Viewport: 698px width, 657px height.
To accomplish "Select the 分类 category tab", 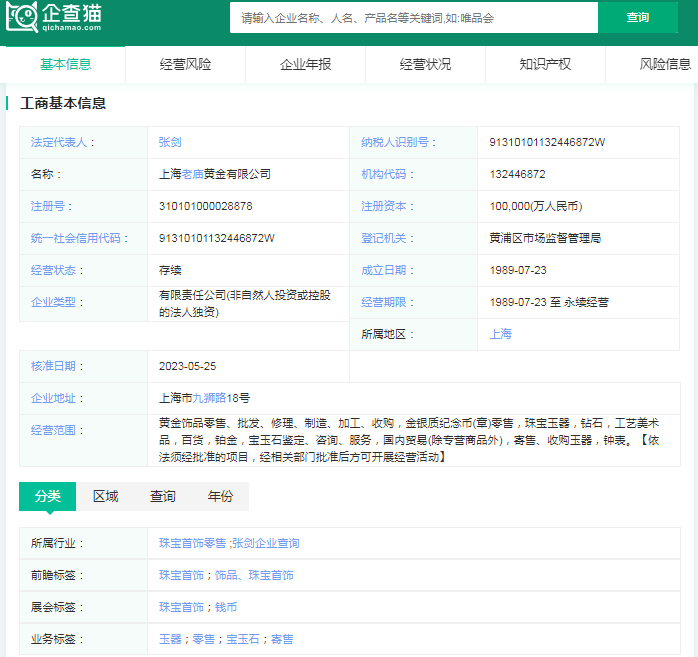I will click(47, 496).
